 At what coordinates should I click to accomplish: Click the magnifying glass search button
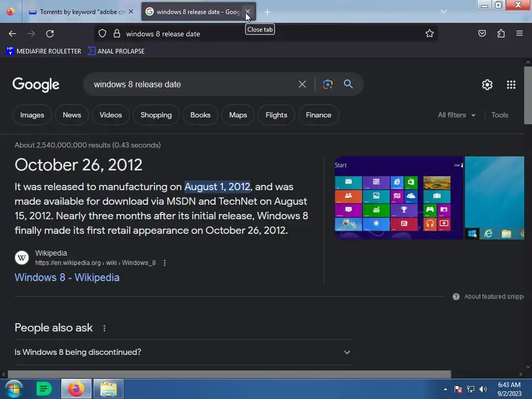tap(348, 84)
